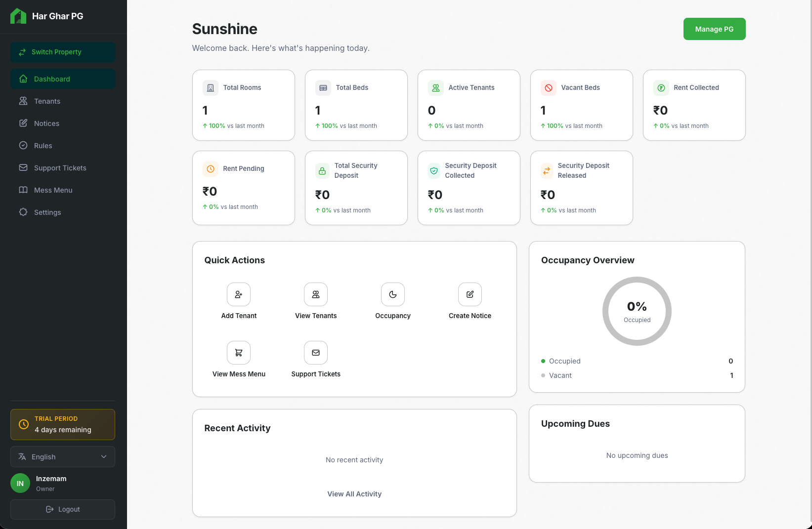Viewport: 812px width, 529px height.
Task: Click the Mess Menu book icon in sidebar
Action: (23, 190)
